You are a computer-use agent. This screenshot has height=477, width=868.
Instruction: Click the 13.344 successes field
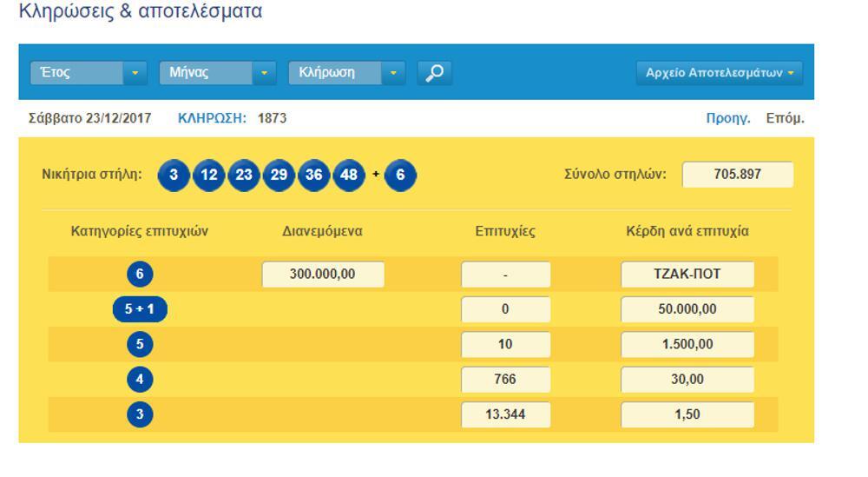point(505,414)
